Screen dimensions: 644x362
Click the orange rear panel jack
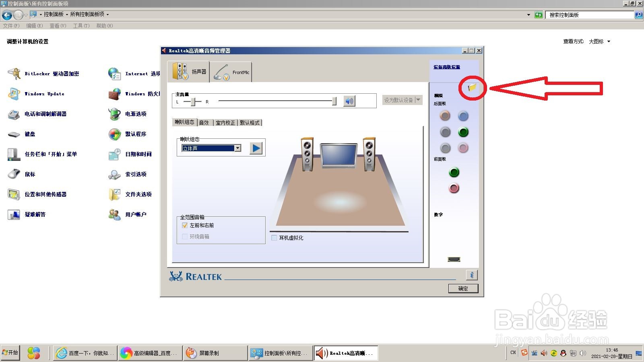pos(445,116)
